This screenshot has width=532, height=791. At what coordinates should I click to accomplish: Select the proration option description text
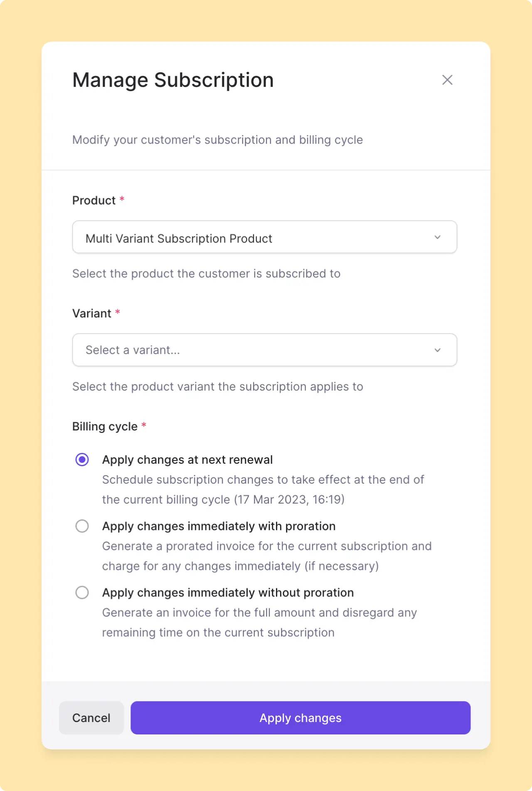point(267,556)
